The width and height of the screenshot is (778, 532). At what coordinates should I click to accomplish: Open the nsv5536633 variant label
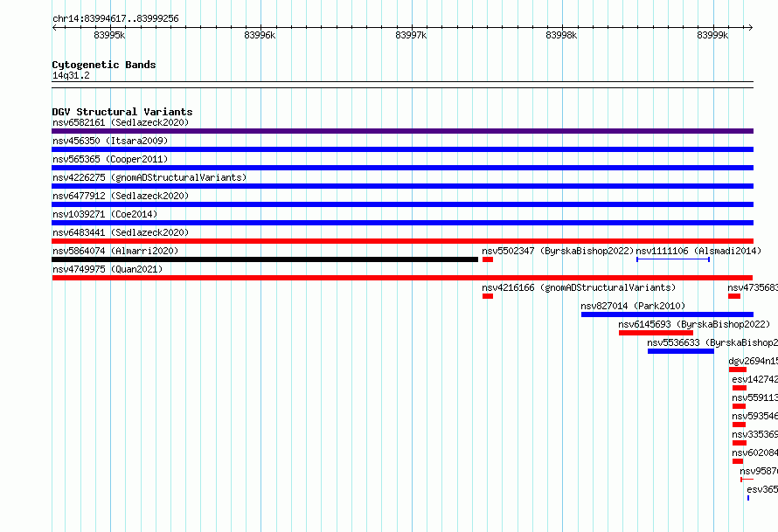click(712, 342)
